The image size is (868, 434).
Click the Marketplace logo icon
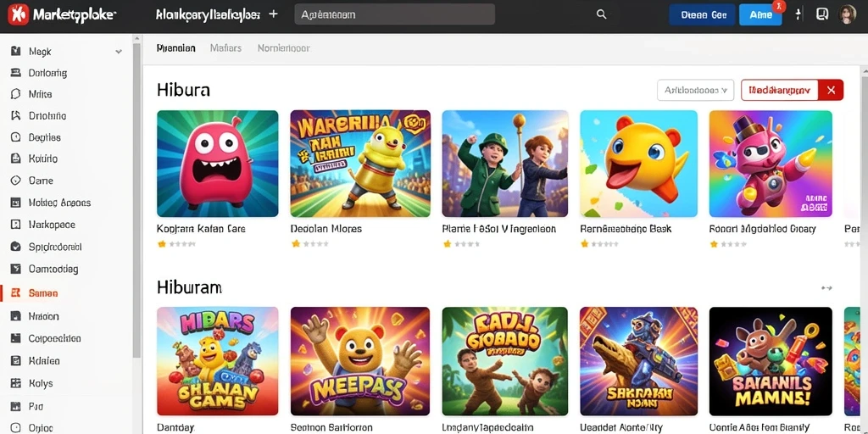click(x=18, y=14)
